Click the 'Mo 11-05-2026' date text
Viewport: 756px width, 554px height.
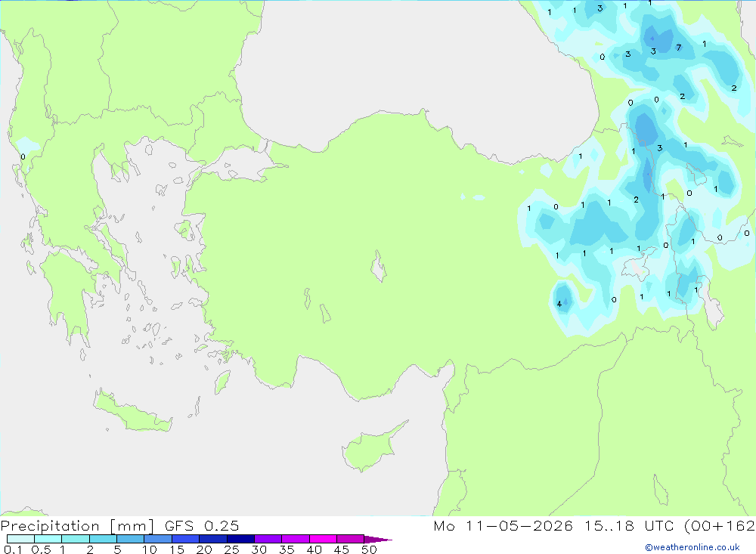point(503,526)
